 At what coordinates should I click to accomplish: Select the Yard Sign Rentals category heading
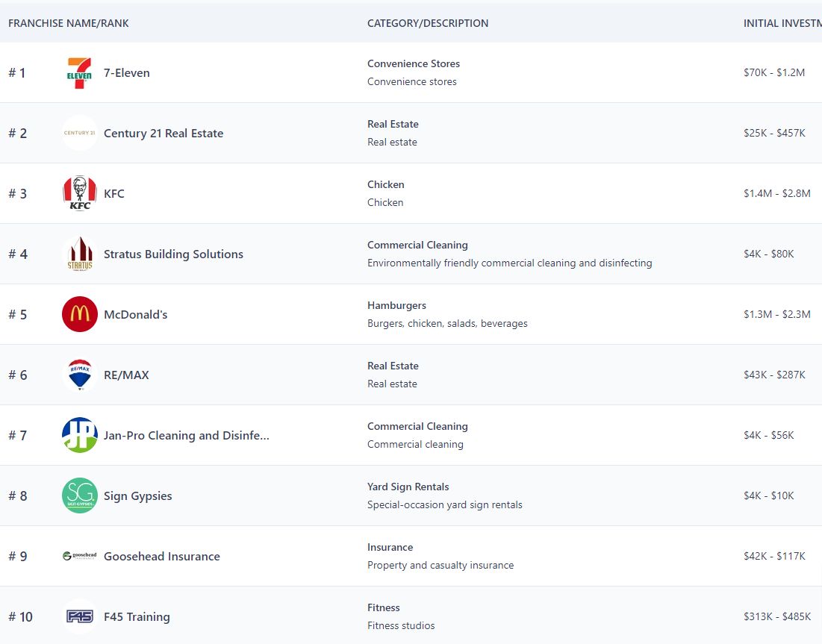408,487
